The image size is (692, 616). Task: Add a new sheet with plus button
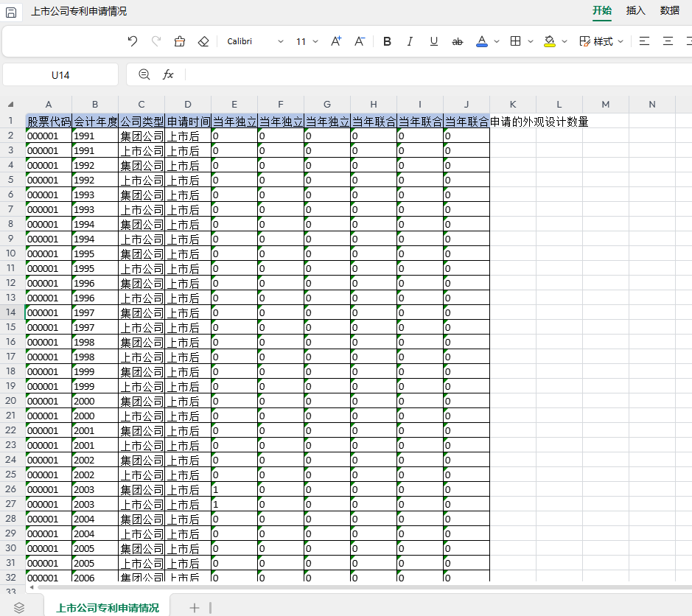[x=195, y=607]
